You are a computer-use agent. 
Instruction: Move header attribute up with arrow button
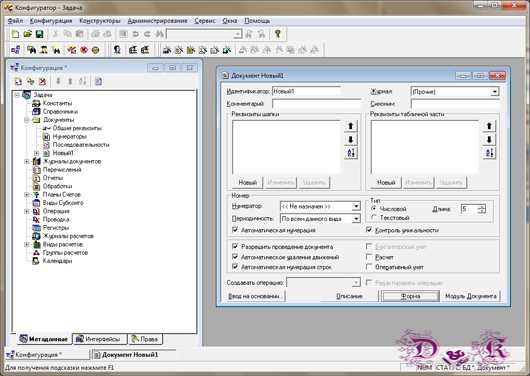pos(351,126)
